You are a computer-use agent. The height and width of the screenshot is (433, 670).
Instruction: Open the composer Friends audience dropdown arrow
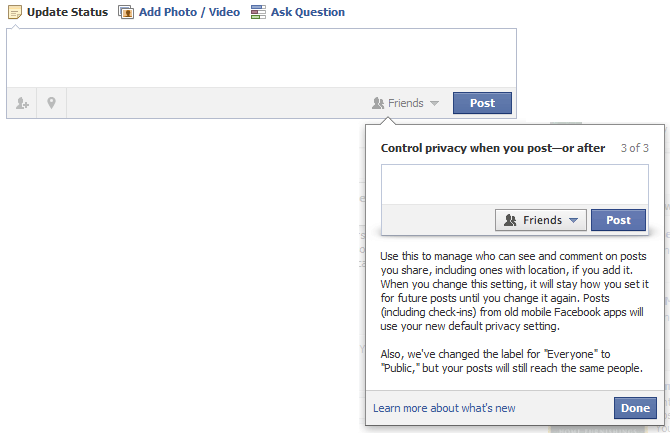coord(434,103)
